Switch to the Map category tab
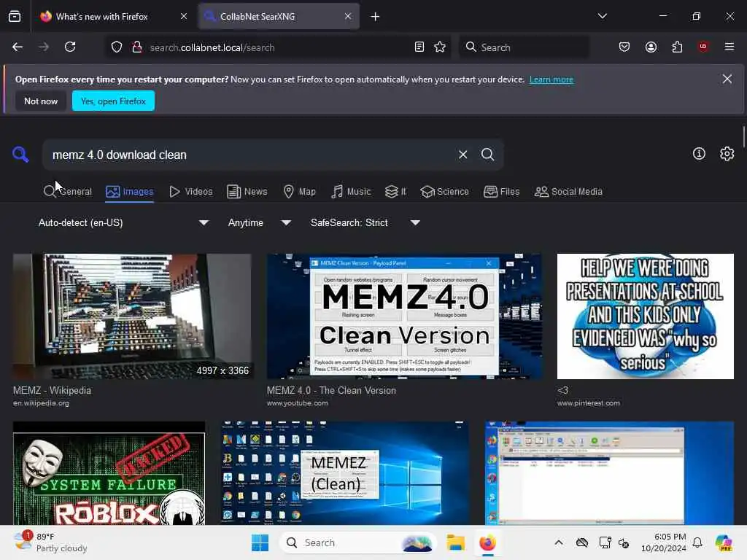 (x=299, y=192)
